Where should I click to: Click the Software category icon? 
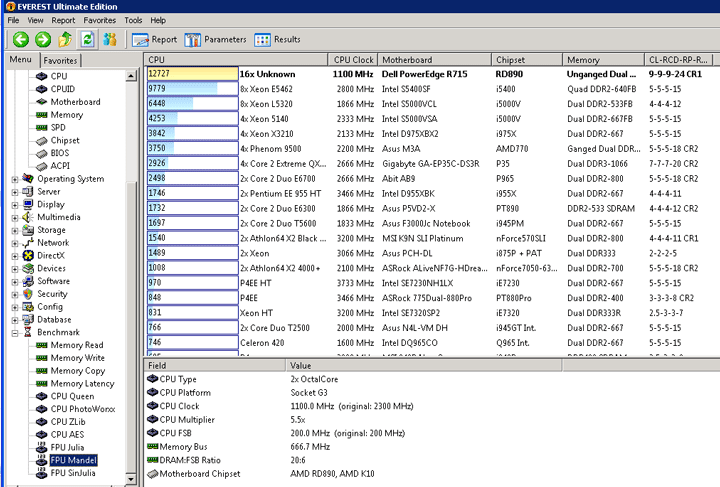[x=28, y=281]
